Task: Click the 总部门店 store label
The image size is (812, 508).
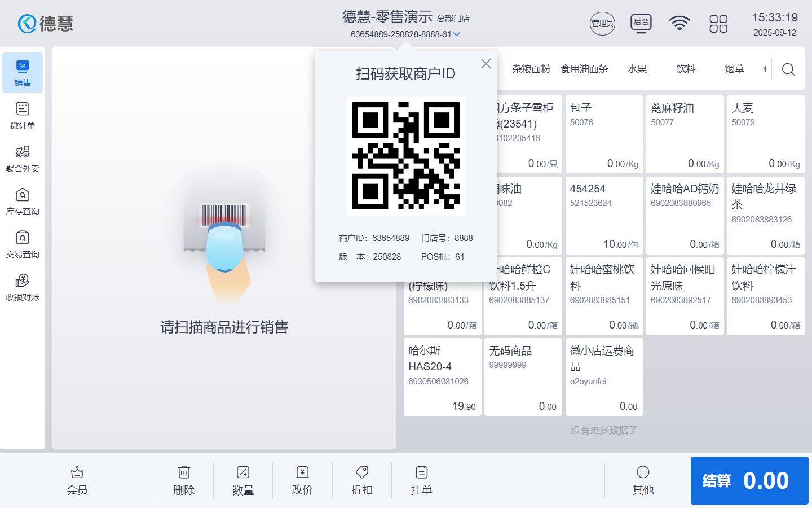Action: (453, 19)
